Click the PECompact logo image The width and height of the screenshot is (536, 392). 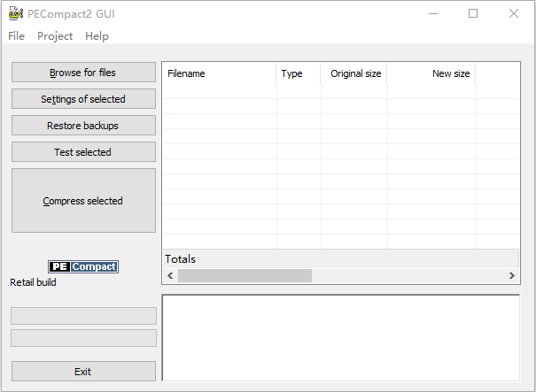tap(83, 266)
